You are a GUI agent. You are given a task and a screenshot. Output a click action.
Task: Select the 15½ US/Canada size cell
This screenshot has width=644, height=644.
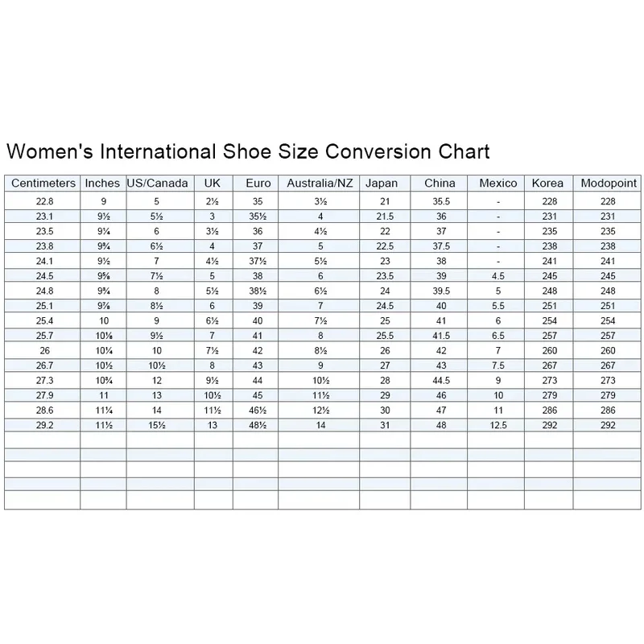point(159,424)
